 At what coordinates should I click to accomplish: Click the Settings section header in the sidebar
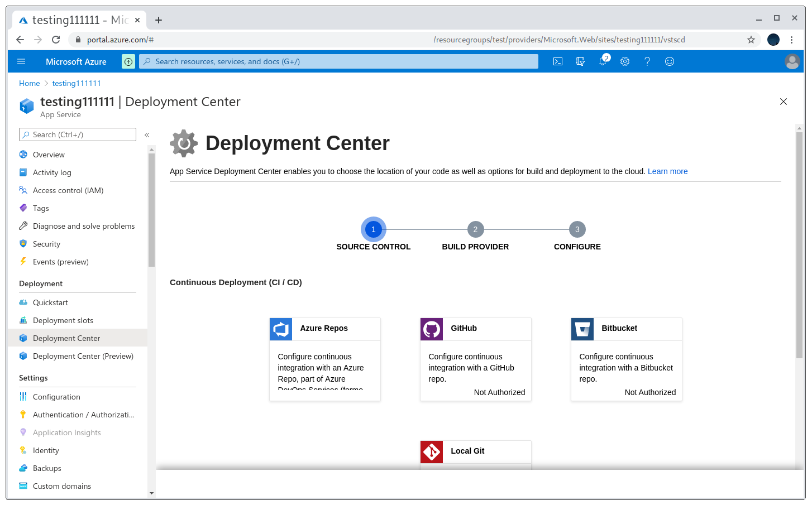(x=34, y=378)
